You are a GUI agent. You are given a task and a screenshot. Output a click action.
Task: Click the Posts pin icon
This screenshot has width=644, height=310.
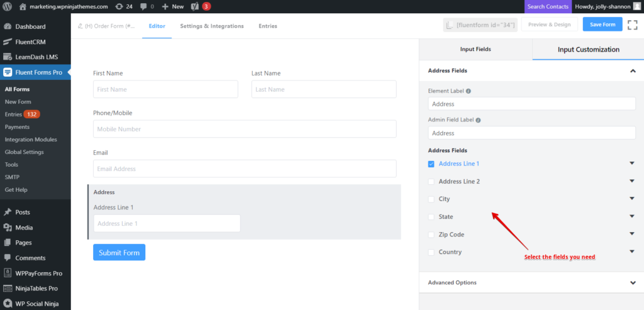[8, 213]
